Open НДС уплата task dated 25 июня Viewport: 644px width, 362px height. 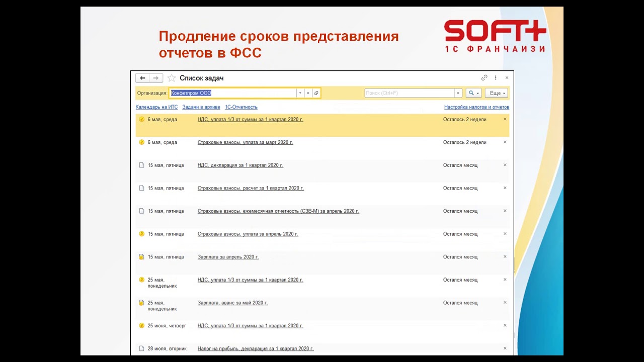(x=250, y=326)
